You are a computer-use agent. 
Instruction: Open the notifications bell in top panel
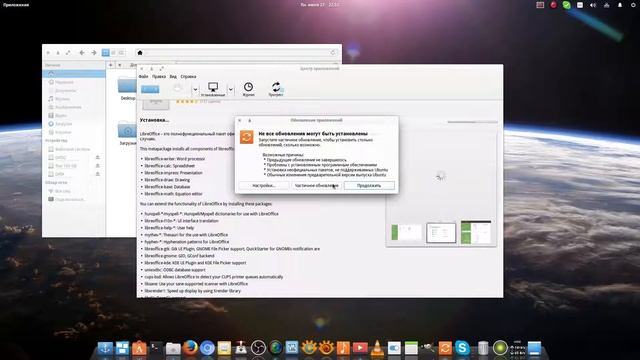620,5
